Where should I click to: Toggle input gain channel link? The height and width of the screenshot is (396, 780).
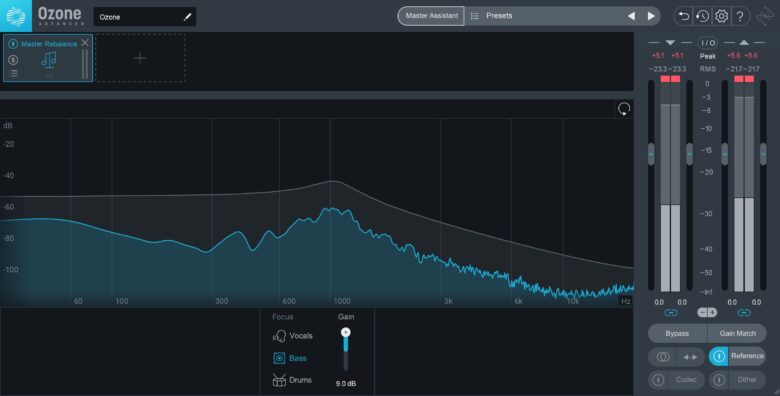pyautogui.click(x=671, y=312)
